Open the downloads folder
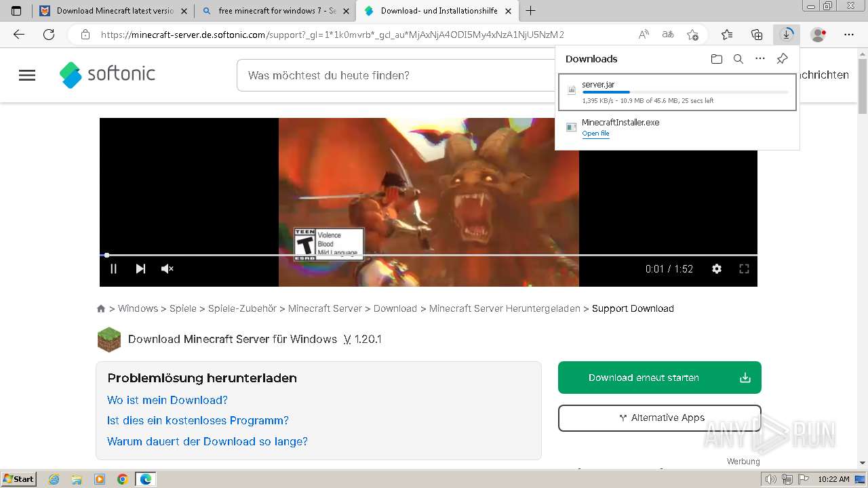 (x=717, y=59)
